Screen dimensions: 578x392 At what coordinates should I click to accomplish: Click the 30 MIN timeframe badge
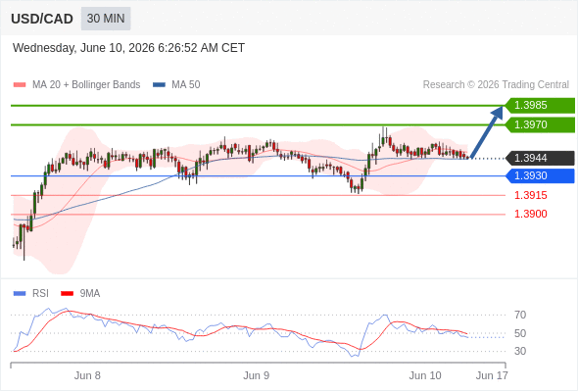(x=106, y=19)
